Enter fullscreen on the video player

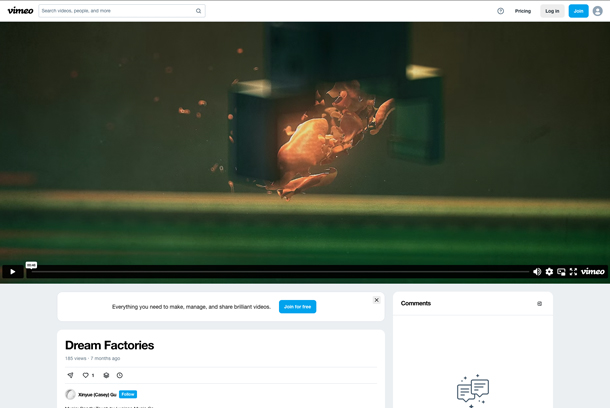573,271
